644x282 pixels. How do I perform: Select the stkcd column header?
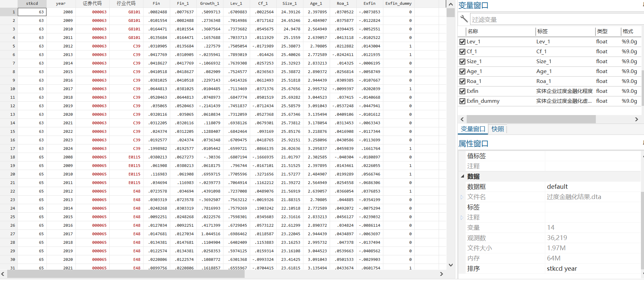32,3
